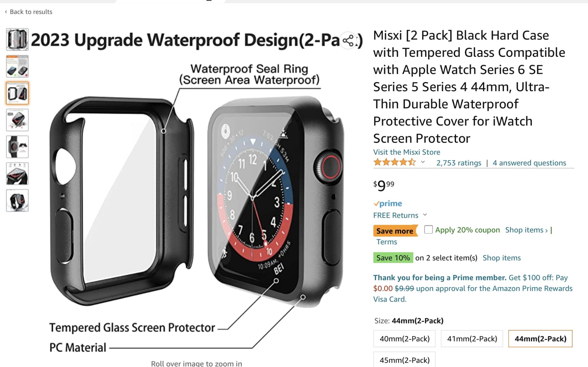Click the Prime logo badge
Image resolution: width=588 pixels, height=367 pixels.
pos(388,204)
